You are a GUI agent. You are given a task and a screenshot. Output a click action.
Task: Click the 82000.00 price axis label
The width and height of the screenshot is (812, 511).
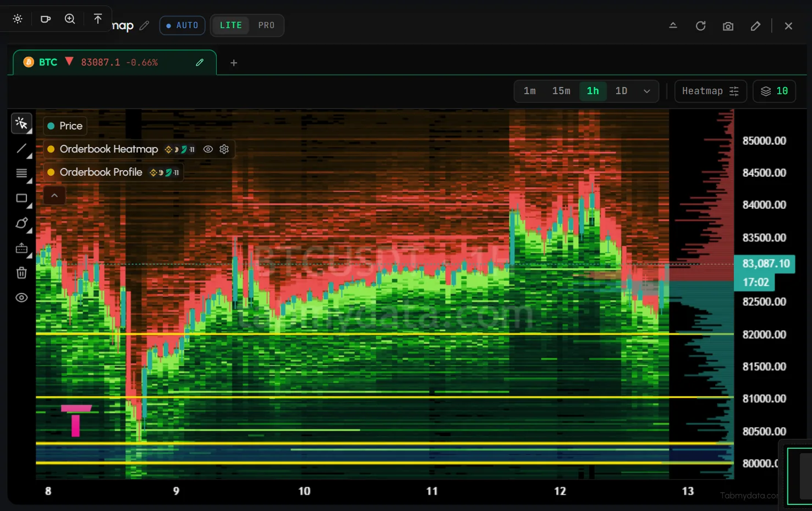click(764, 334)
